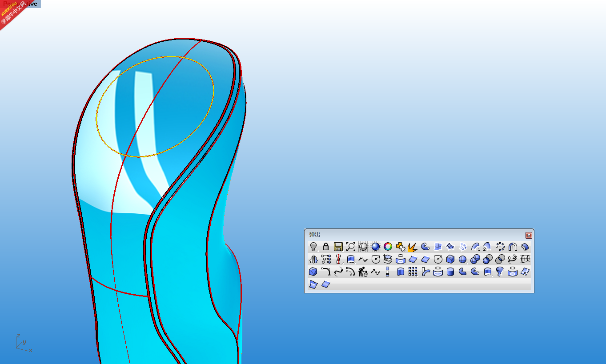Select the sweep 1 rail tool

click(x=475, y=247)
